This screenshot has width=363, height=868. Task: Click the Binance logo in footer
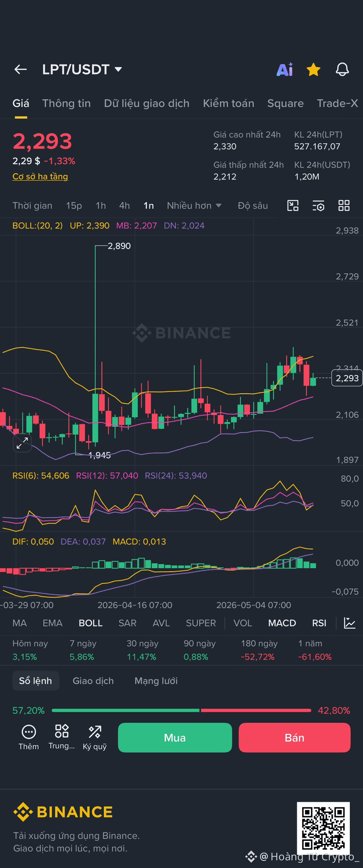(x=63, y=812)
